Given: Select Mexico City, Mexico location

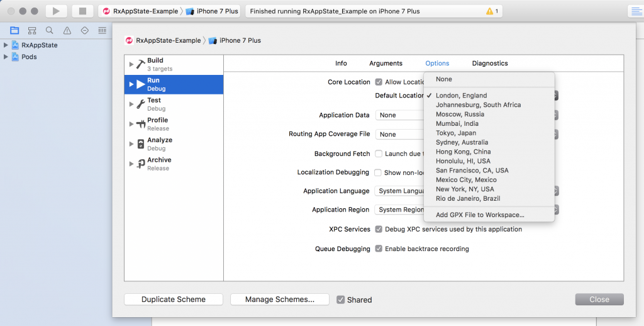Looking at the screenshot, I should (489, 179).
